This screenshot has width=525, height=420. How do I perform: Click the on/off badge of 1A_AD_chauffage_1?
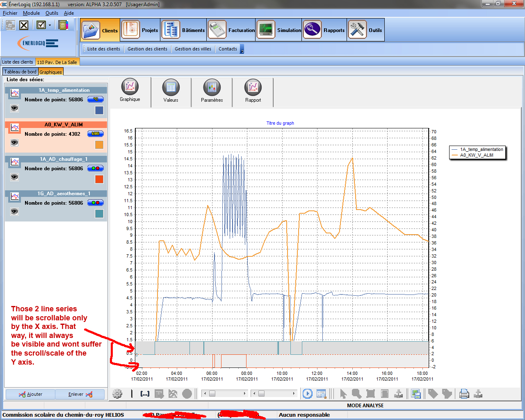tap(96, 168)
